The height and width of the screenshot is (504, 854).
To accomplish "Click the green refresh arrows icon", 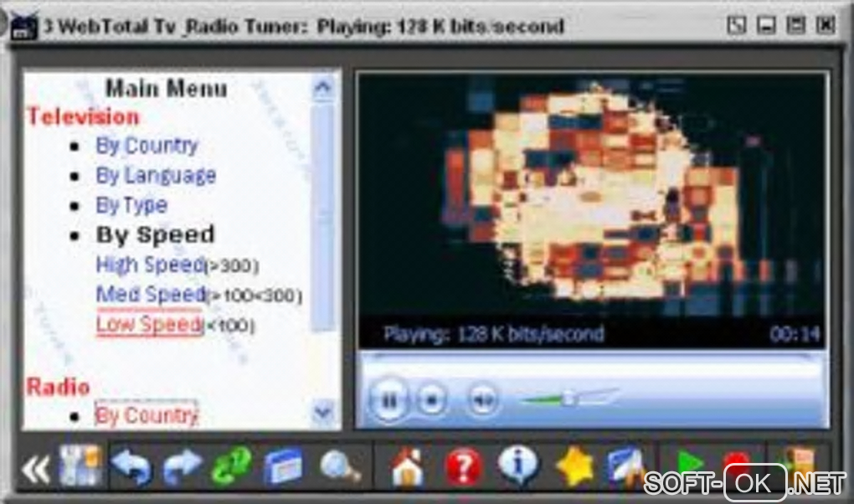I will pos(231,465).
